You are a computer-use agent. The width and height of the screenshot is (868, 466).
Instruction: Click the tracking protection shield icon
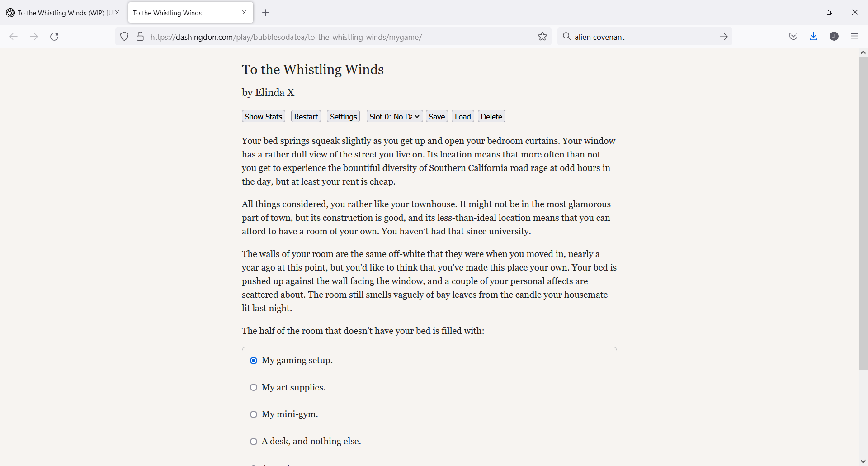click(x=124, y=37)
